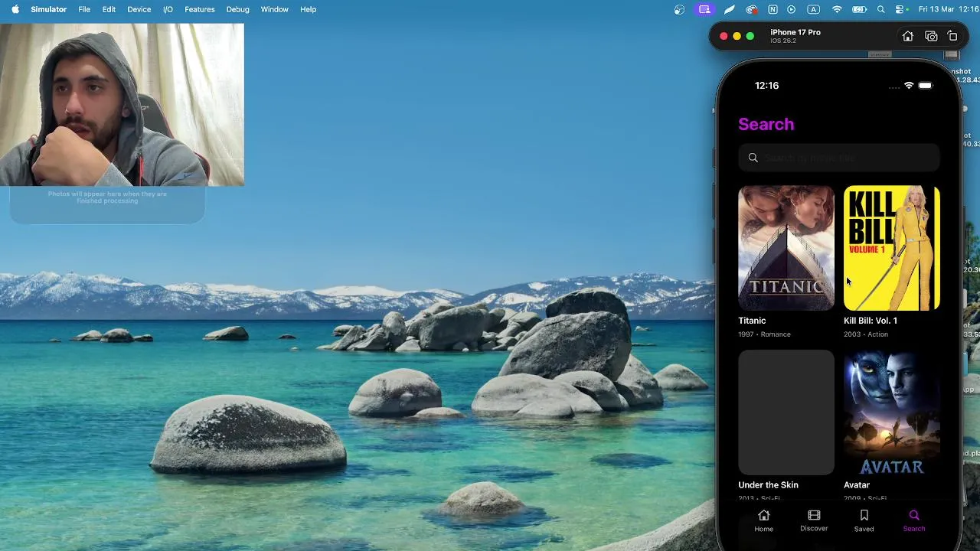Image resolution: width=980 pixels, height=551 pixels.
Task: Open the Features menu
Action: point(199,9)
